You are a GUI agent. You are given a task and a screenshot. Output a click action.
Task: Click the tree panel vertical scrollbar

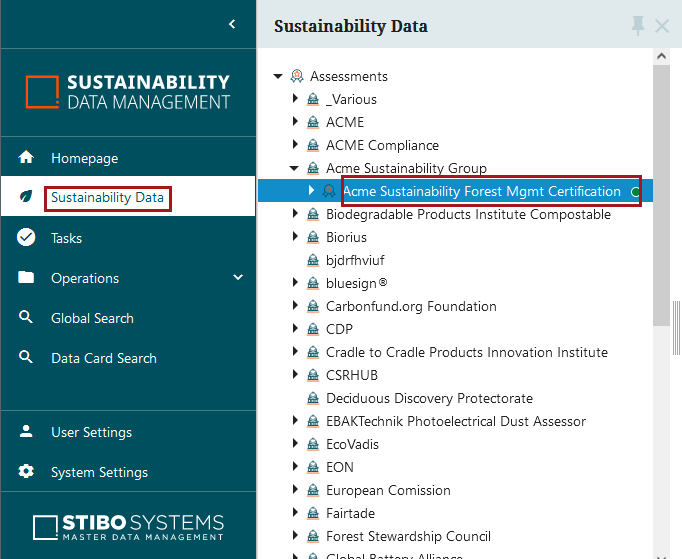(661, 200)
